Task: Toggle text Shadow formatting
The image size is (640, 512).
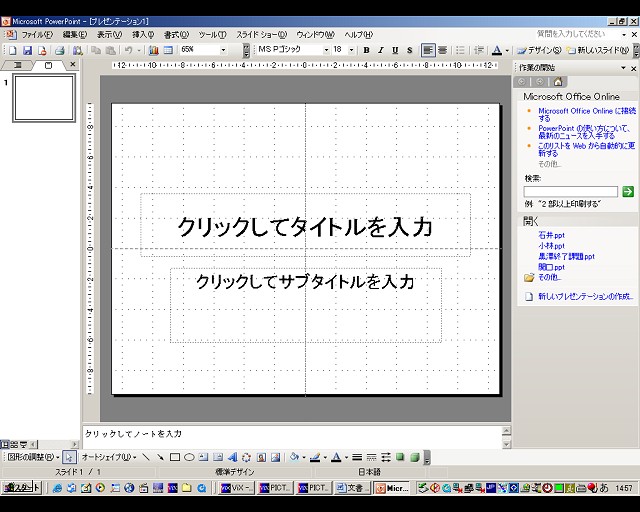Action: coord(409,50)
